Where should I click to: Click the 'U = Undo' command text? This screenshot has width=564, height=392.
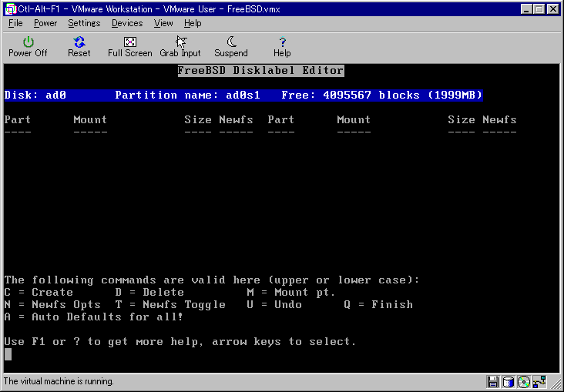point(274,305)
